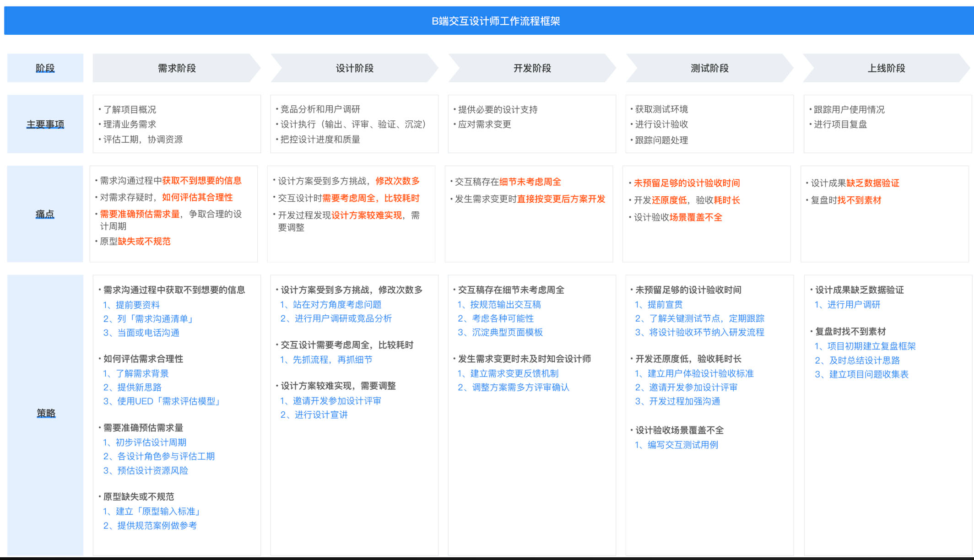This screenshot has height=560, width=974.
Task: Click the '开发阶段' stage arrow
Action: point(532,68)
